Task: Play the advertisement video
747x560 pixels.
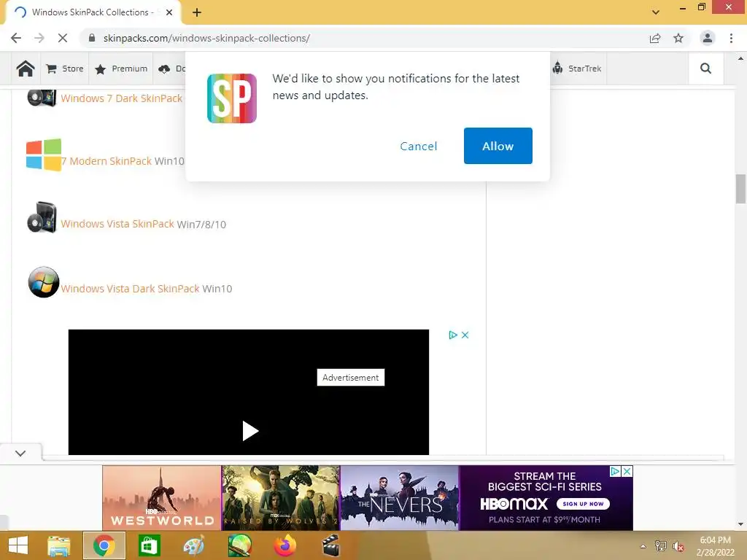Action: pos(249,431)
